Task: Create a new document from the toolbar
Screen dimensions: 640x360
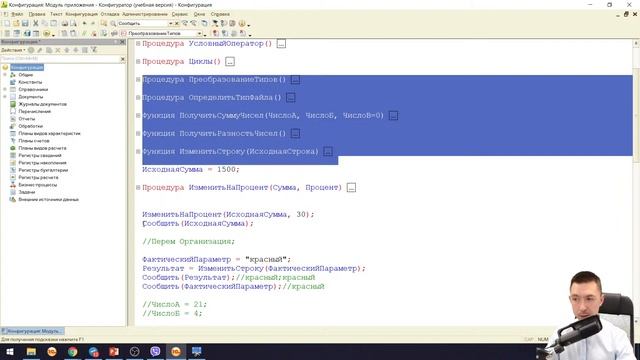Action: (7, 24)
